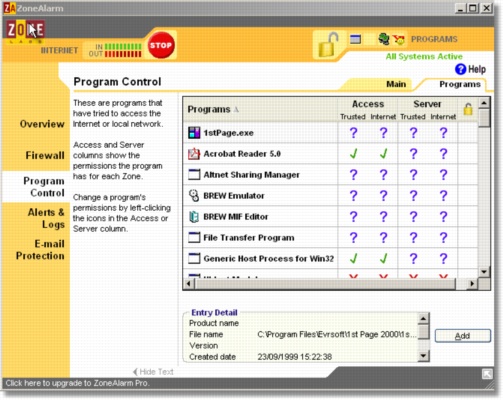Click the red STOP button
This screenshot has width=503, height=400.
[161, 45]
